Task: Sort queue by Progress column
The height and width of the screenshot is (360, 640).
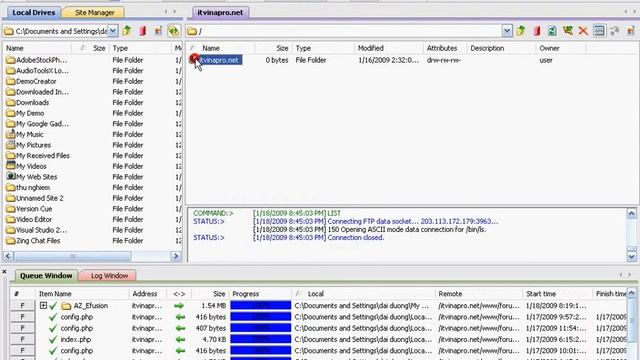Action: [261, 293]
